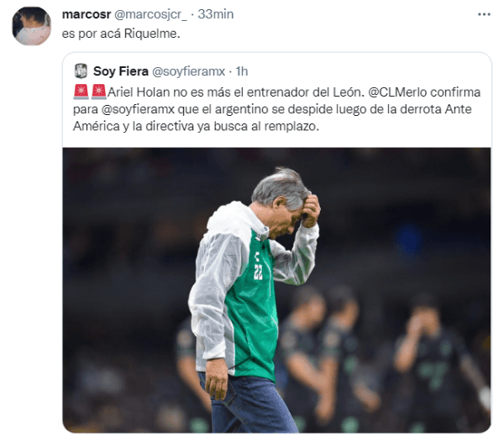The width and height of the screenshot is (504, 440).
Task: Open the quoted tweet's 1h timestamp
Action: click(x=242, y=71)
